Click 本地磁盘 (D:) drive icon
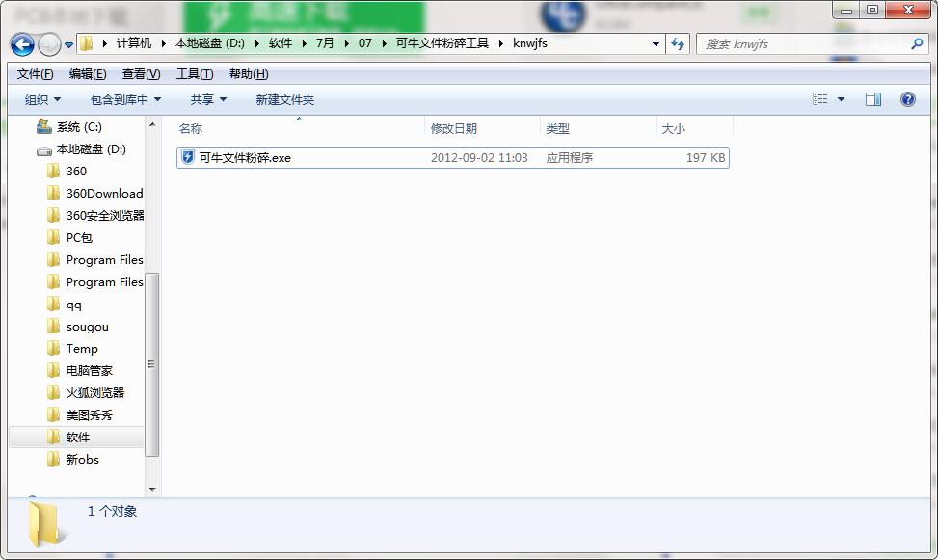The width and height of the screenshot is (938, 560). coord(44,151)
